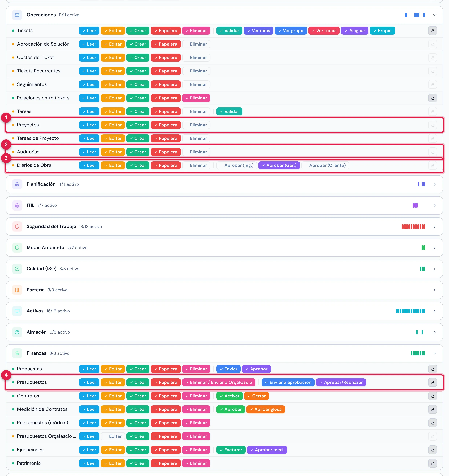
Task: Expand the Planificación section chevron
Action: [x=434, y=184]
